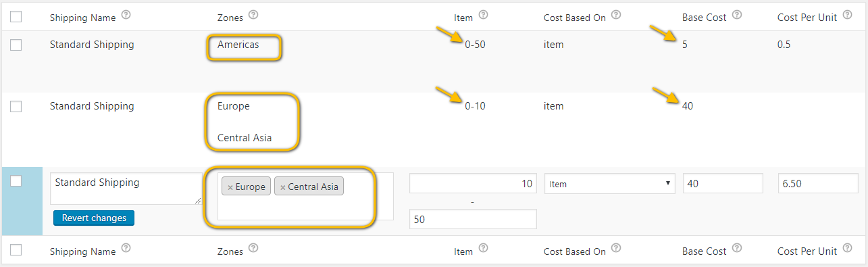Click the top Item column header
The image size is (868, 267).
[x=463, y=18]
